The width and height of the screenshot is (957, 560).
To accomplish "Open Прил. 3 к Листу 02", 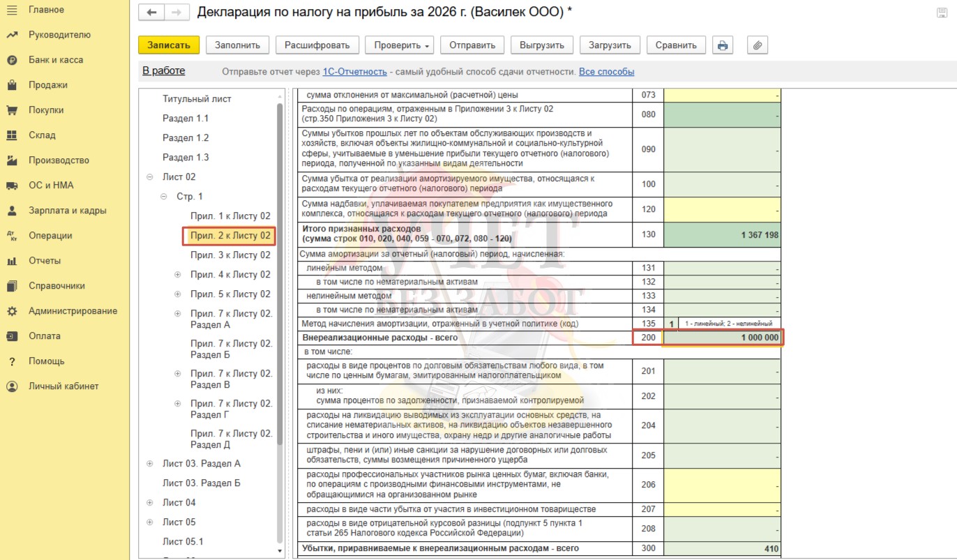I will 230,255.
